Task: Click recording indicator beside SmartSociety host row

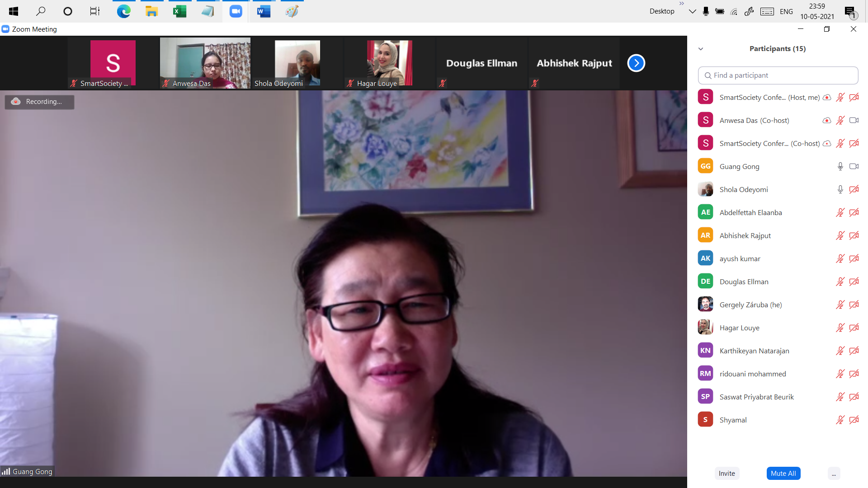Action: (827, 97)
